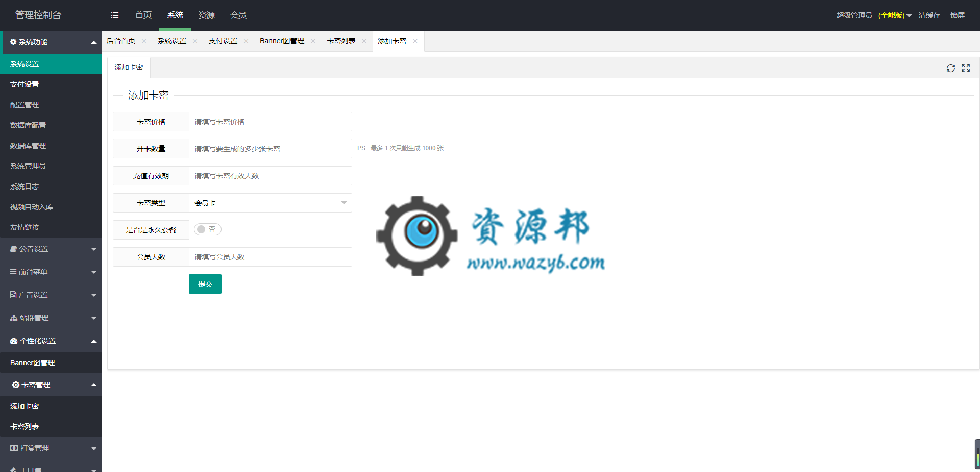
Task: Expand the 前台菜单 sidebar section
Action: tap(51, 272)
